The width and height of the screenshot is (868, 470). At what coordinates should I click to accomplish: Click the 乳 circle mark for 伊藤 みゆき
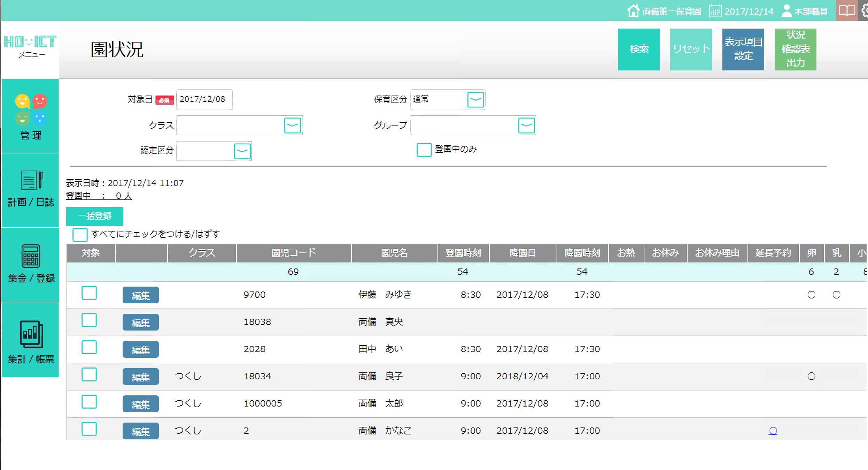pyautogui.click(x=836, y=295)
